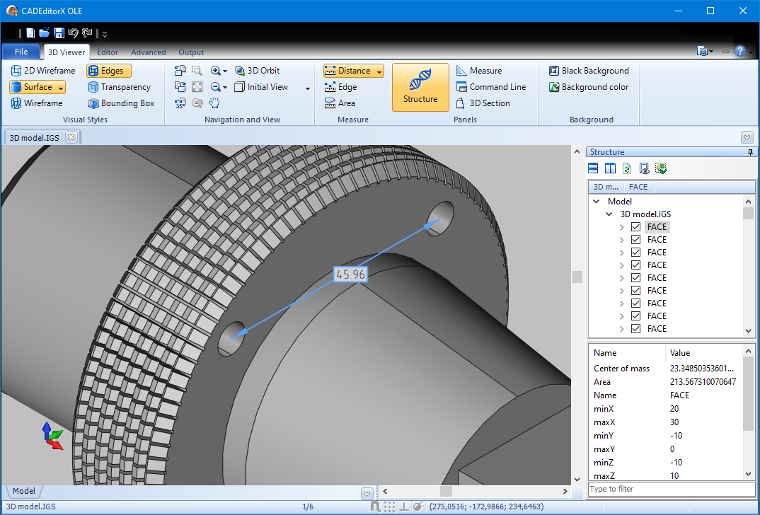The width and height of the screenshot is (760, 515).
Task: Select the Edge measure tool
Action: pyautogui.click(x=341, y=87)
